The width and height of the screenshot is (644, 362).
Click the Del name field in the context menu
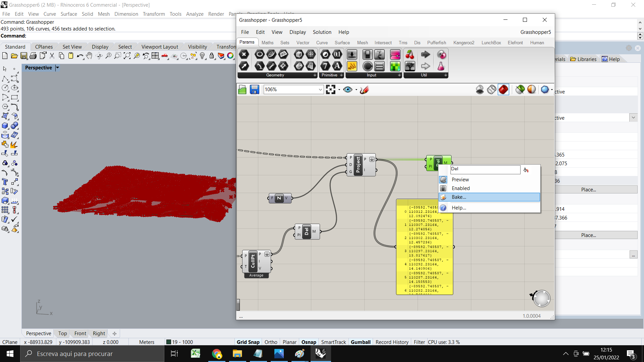pos(485,169)
